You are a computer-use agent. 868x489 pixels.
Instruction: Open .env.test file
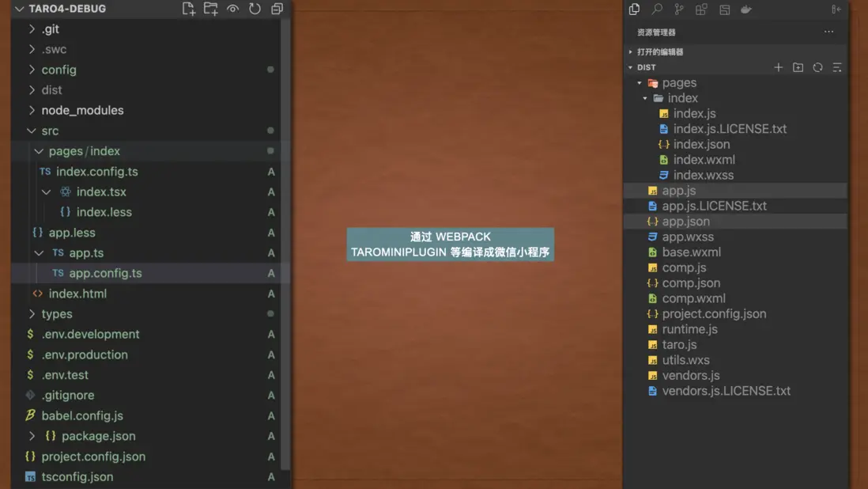65,375
